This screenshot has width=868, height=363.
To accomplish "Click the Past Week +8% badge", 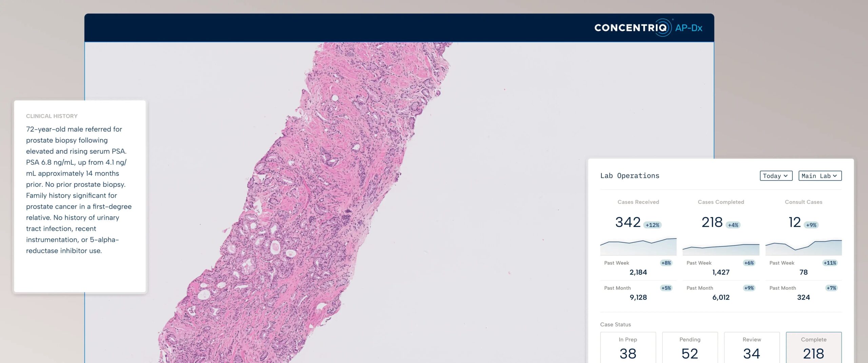I will 666,263.
